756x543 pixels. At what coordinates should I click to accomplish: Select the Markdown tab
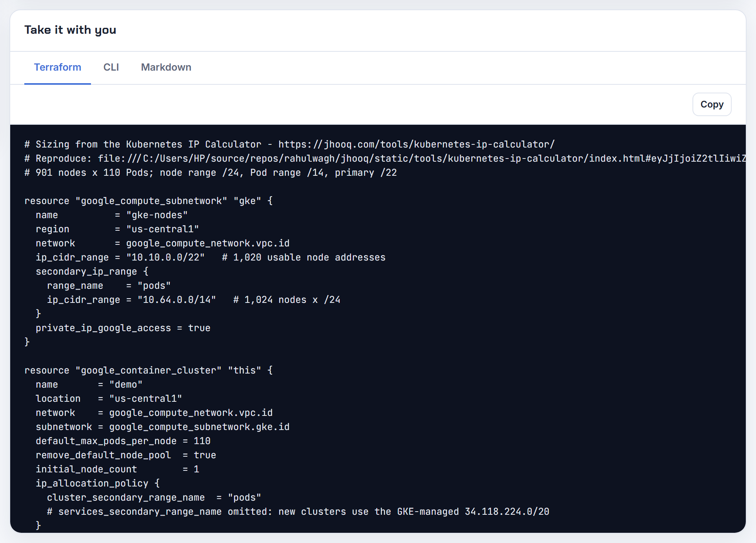click(166, 67)
